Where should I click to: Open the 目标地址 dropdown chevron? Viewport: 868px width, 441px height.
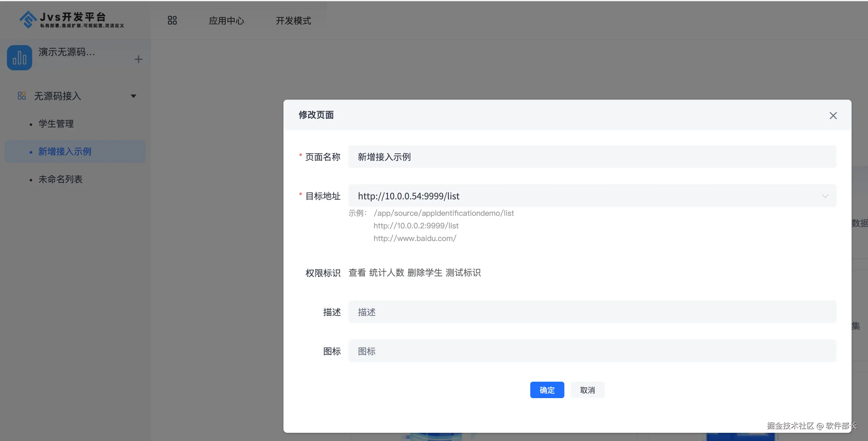point(825,196)
